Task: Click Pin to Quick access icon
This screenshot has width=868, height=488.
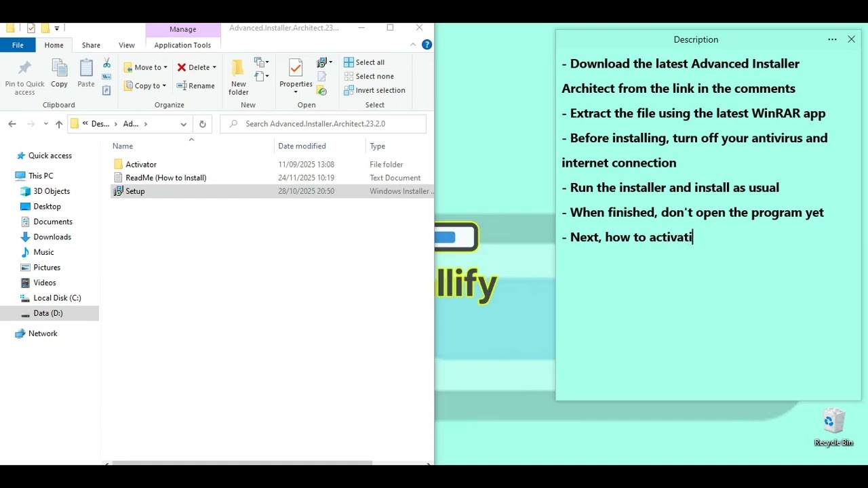Action: pos(24,68)
